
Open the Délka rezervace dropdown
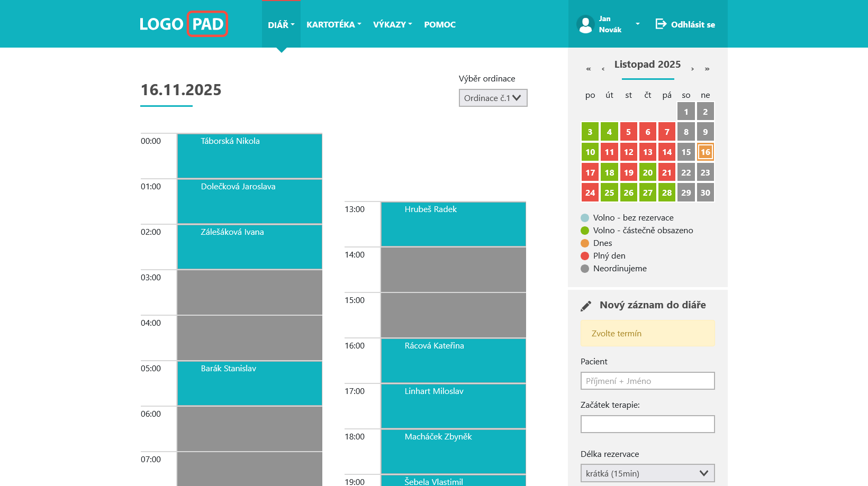tap(647, 473)
